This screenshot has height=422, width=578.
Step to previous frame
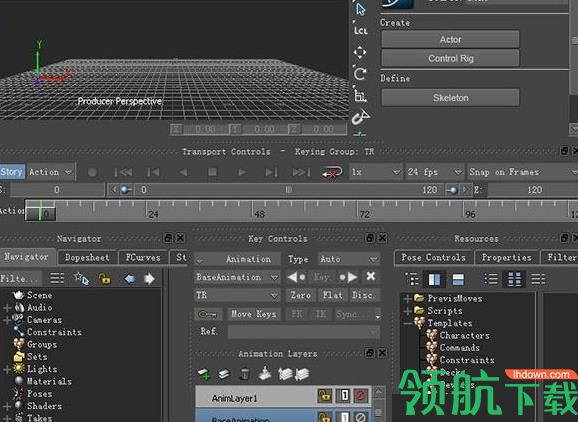point(153,172)
